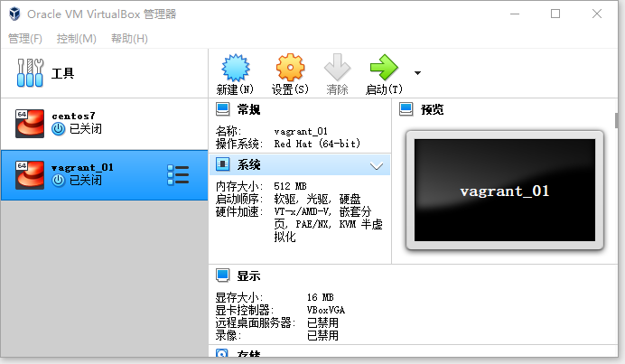The height and width of the screenshot is (364, 625).
Task: Click the New (新建) starburst icon
Action: tap(235, 68)
